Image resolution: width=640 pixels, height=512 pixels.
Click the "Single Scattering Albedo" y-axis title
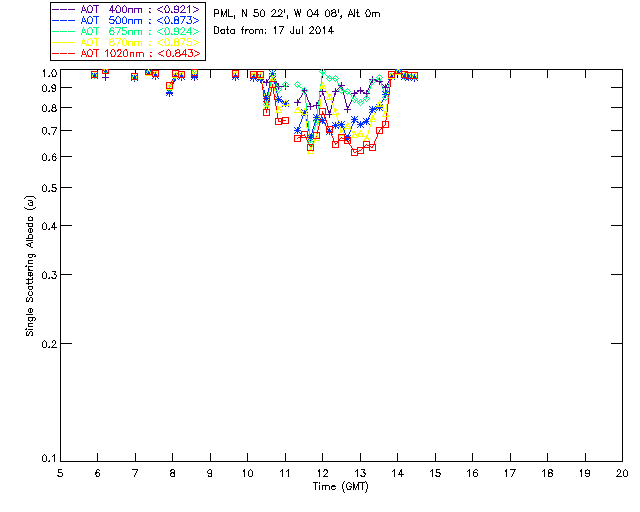pyautogui.click(x=30, y=266)
